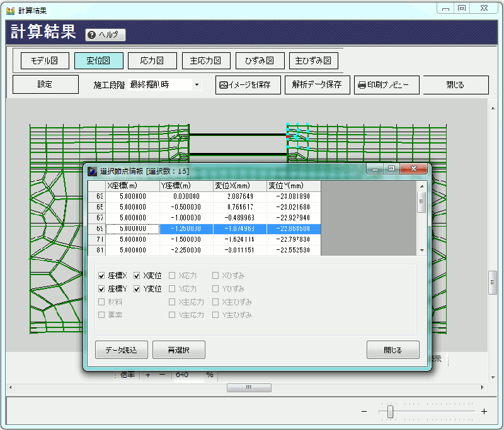
Task: Click the 倍率 plus zoom button
Action: pyautogui.click(x=148, y=375)
